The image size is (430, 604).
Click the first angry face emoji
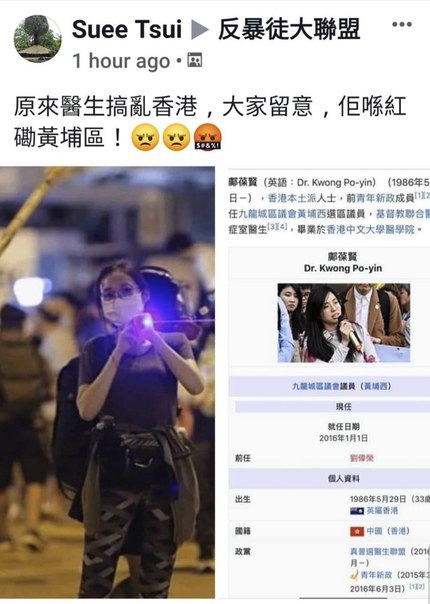pos(145,137)
